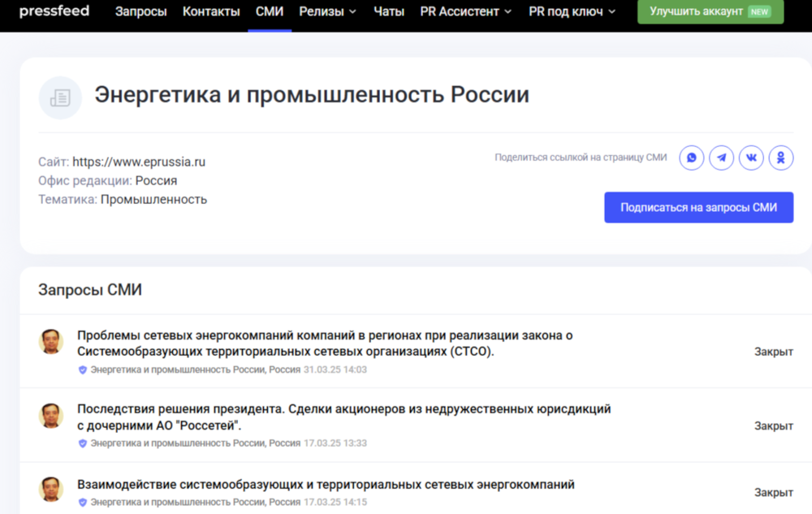
Task: Click Закрыт status of СТСО request
Action: (x=774, y=352)
